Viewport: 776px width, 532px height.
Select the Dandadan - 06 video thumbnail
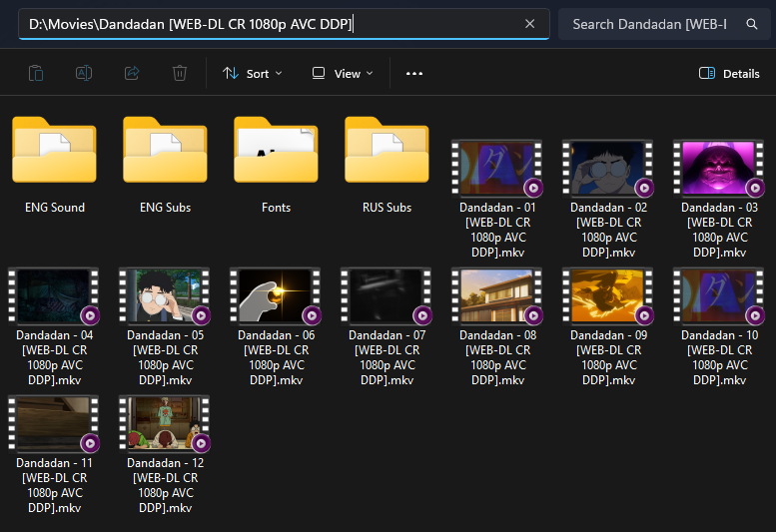pos(276,295)
